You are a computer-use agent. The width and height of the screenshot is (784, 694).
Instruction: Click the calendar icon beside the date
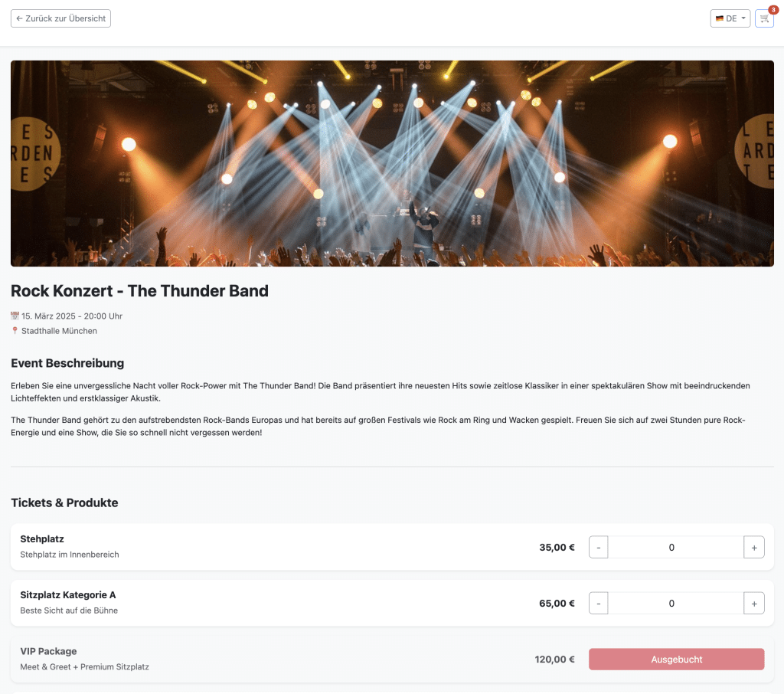[x=15, y=316]
